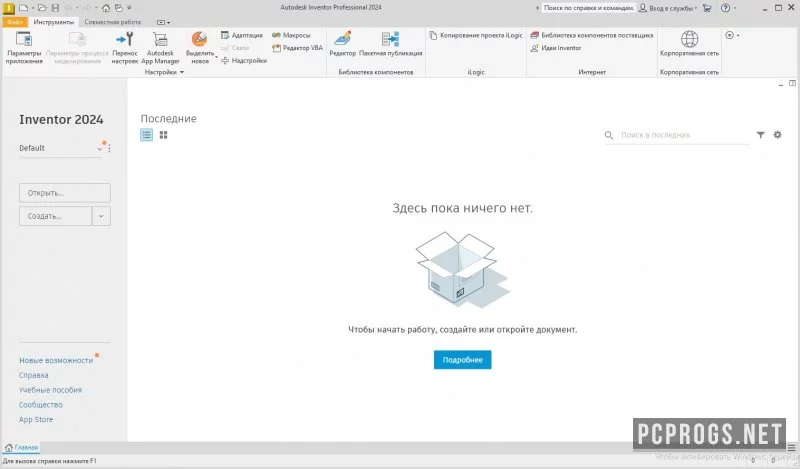The height and width of the screenshot is (469, 800).
Task: Click Пакетная публикация in the ribbon
Action: (391, 43)
